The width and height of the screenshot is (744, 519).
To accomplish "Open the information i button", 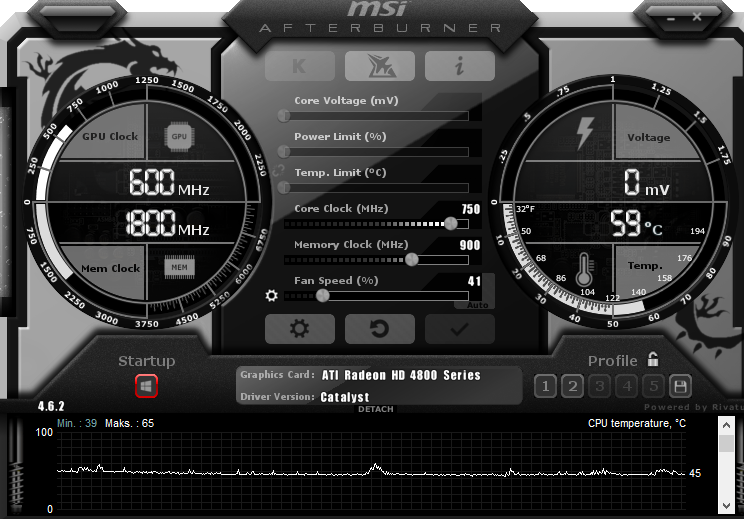I will click(x=460, y=66).
